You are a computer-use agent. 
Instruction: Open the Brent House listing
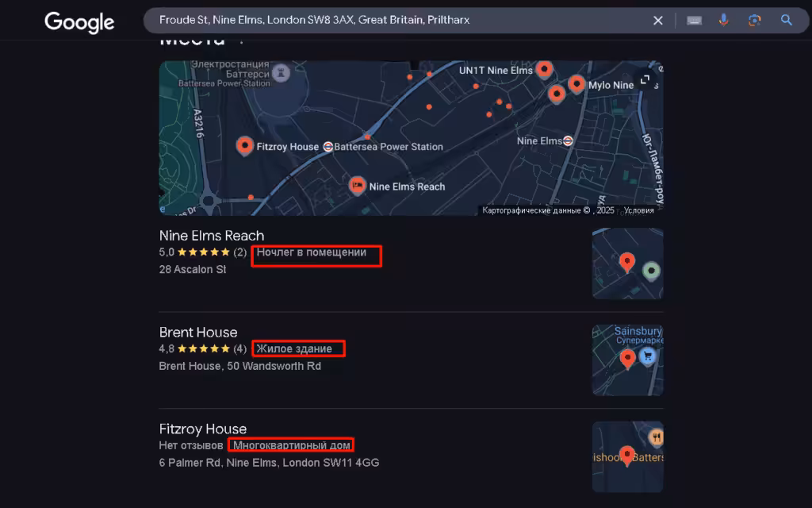point(197,332)
